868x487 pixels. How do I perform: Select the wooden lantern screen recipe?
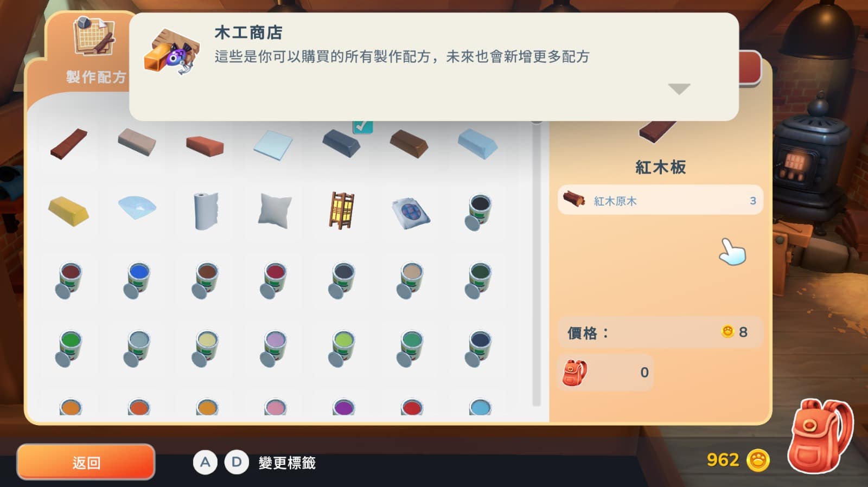coord(342,210)
